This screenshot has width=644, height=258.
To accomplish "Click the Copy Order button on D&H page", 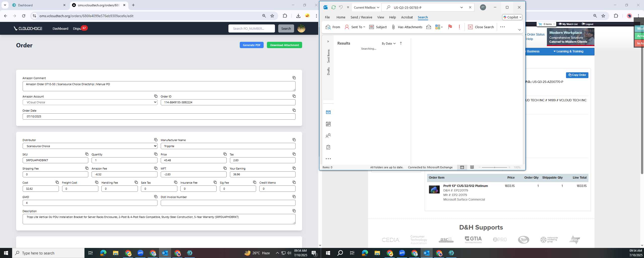I will [577, 75].
